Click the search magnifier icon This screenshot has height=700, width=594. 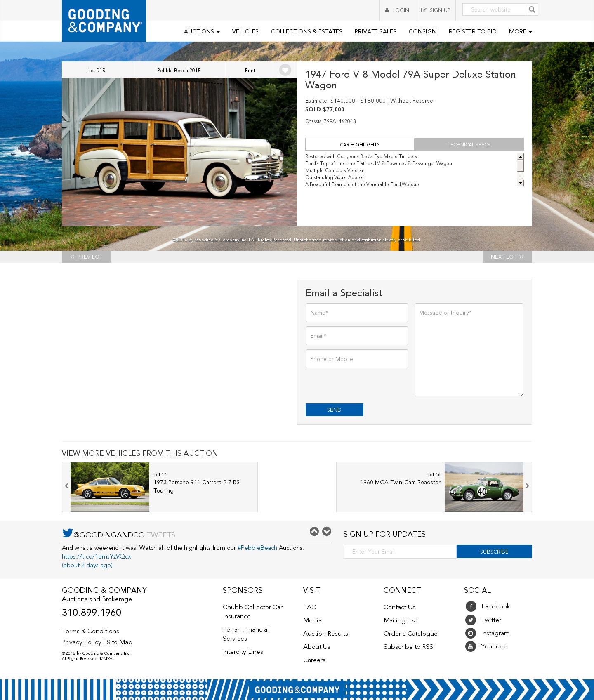532,9
